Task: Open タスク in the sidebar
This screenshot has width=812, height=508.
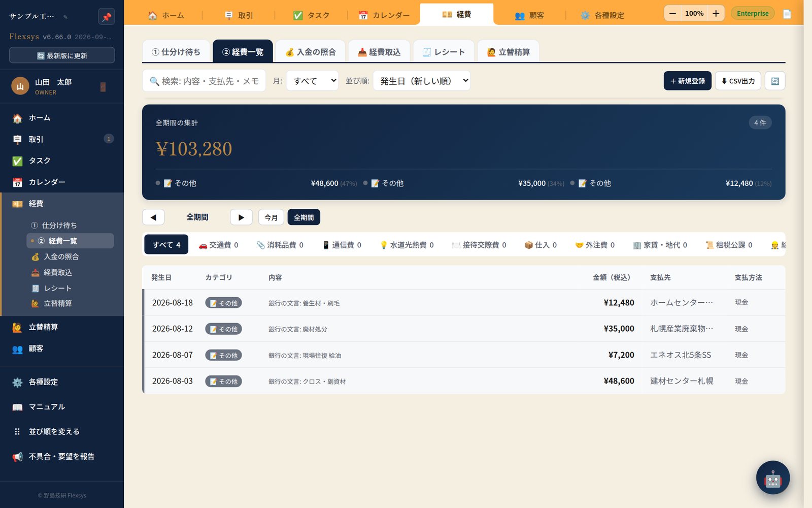Action: [62, 161]
